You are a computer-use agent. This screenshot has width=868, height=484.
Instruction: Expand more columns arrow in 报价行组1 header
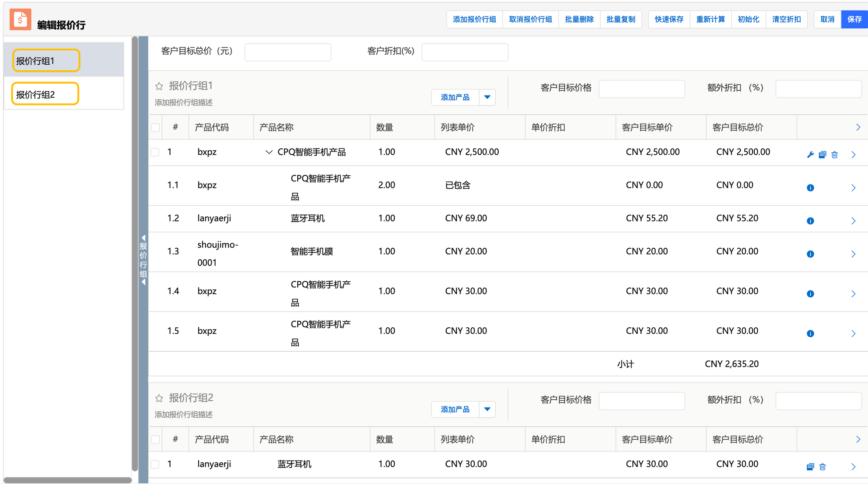coord(858,127)
